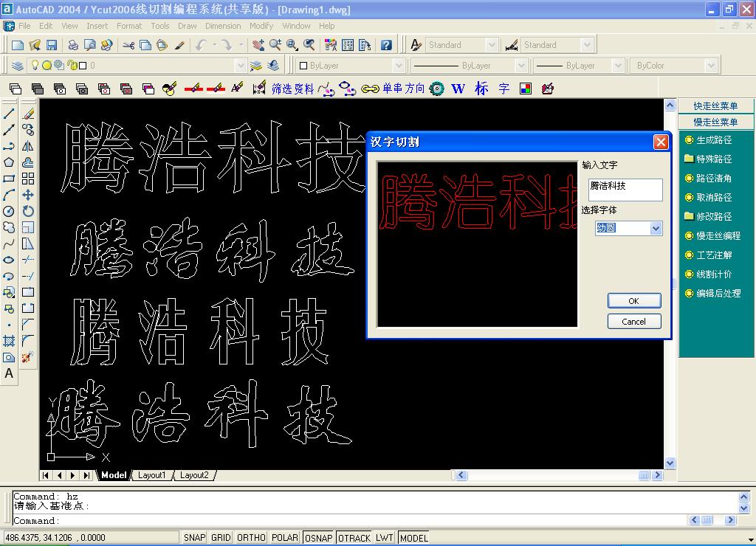756x546 pixels.
Task: Select the Move modify tool
Action: [29, 195]
